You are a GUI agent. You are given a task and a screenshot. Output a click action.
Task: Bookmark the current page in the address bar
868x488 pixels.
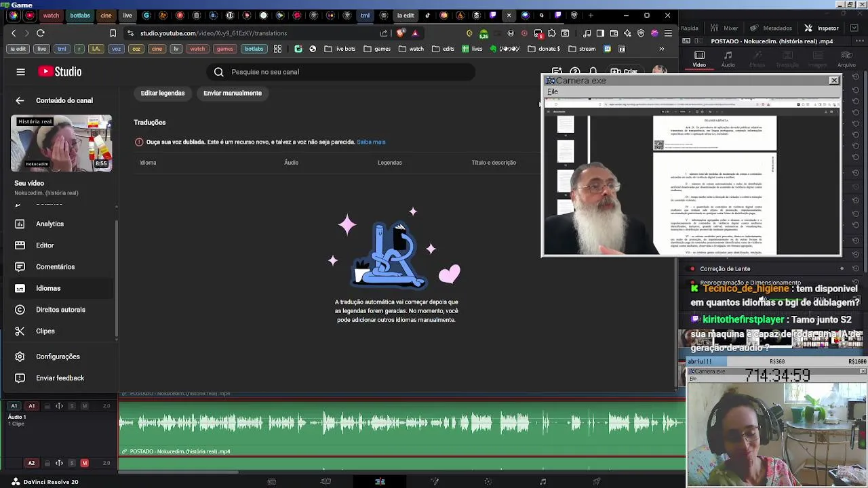(113, 33)
